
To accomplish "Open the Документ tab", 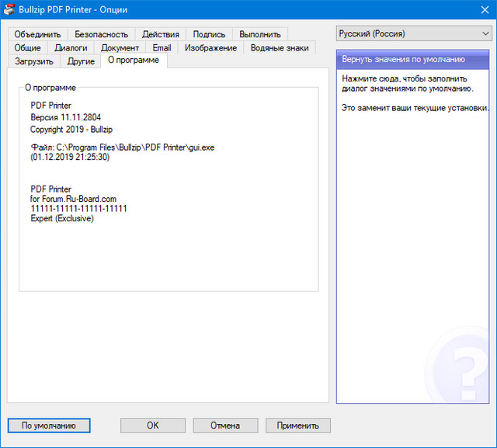I will [x=120, y=47].
